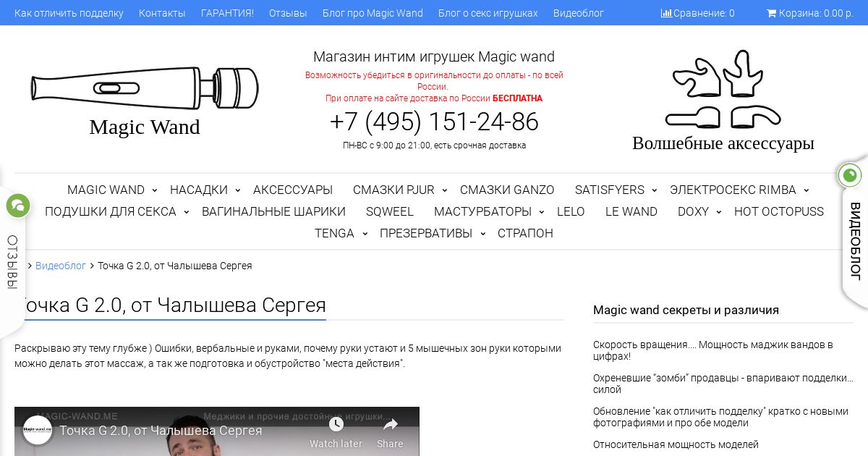
Task: Click the Share arrow on video
Action: 390,424
